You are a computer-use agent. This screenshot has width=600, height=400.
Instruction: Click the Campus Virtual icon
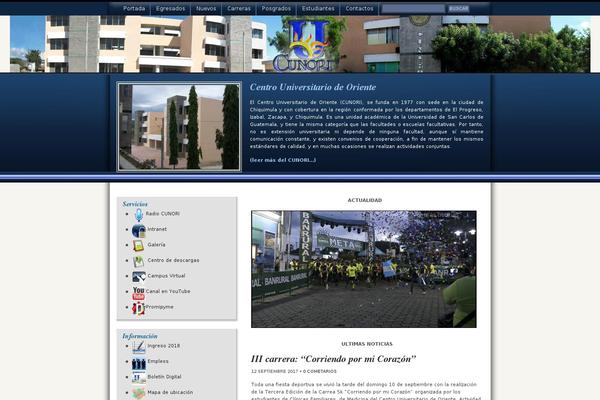coord(139,276)
